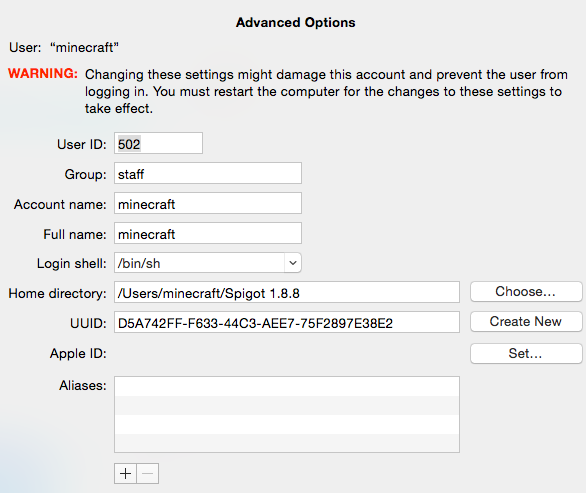Expand the Login shell dropdown arrow
Screen dimensions: 586x493
293,263
